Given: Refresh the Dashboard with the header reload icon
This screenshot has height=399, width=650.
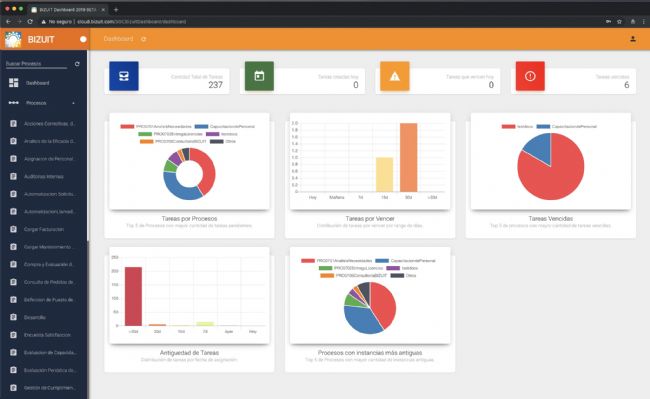Looking at the screenshot, I should tap(143, 39).
